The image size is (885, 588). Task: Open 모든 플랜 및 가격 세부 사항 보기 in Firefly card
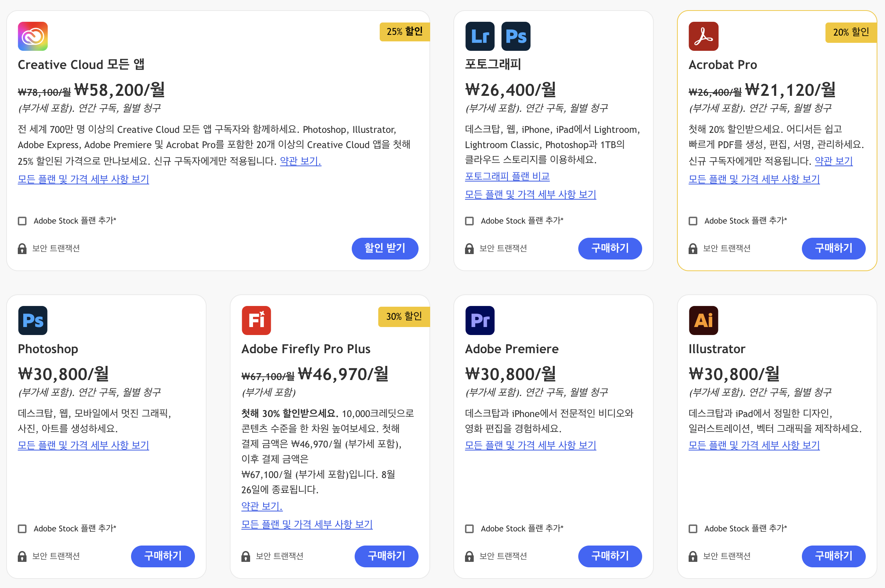click(307, 524)
